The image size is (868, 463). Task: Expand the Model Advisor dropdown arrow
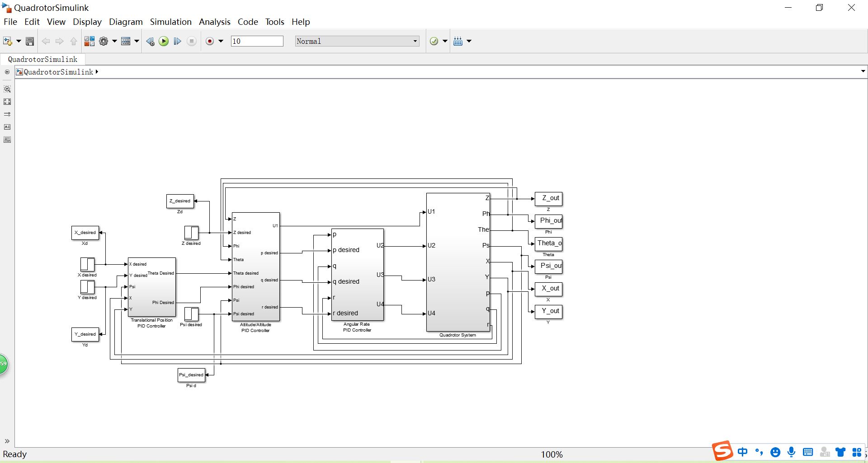pos(445,41)
